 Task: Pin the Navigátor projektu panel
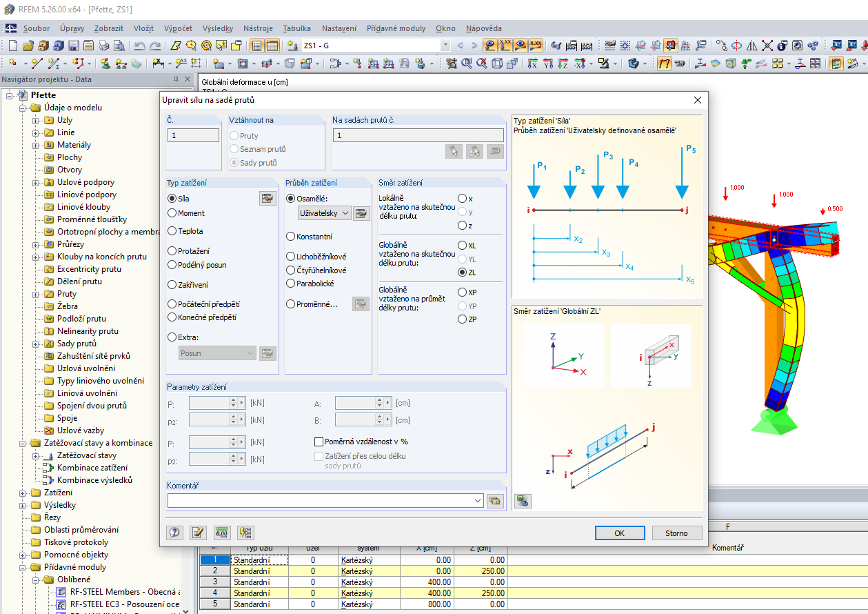click(x=176, y=79)
